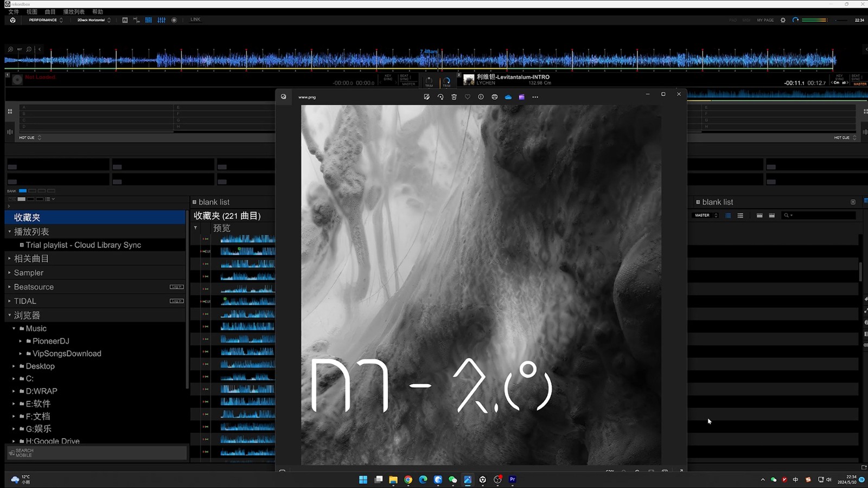
Task: Select the D:WRAP drive
Action: [41, 391]
